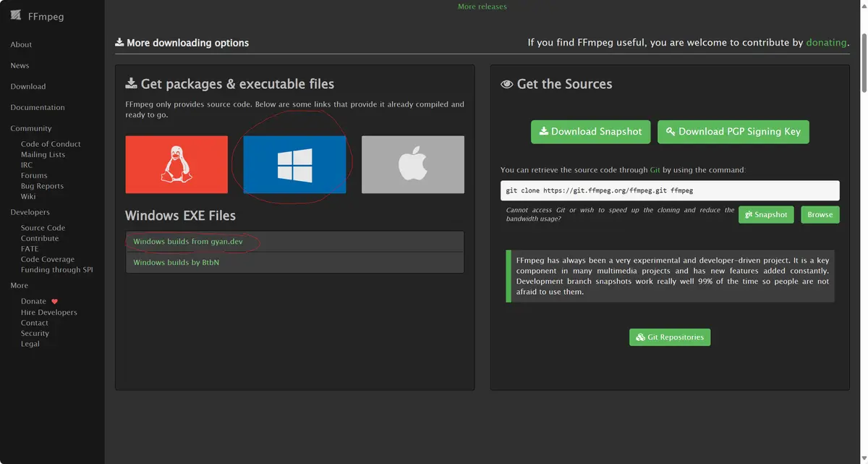The width and height of the screenshot is (868, 464).
Task: Click the More releases link
Action: click(482, 7)
